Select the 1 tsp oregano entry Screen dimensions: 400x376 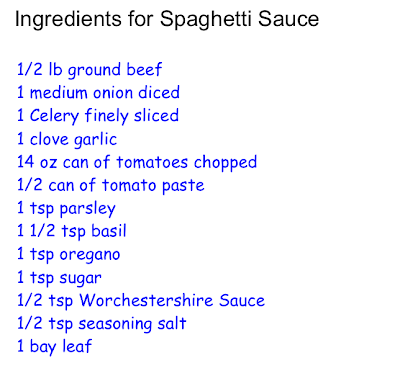(69, 255)
